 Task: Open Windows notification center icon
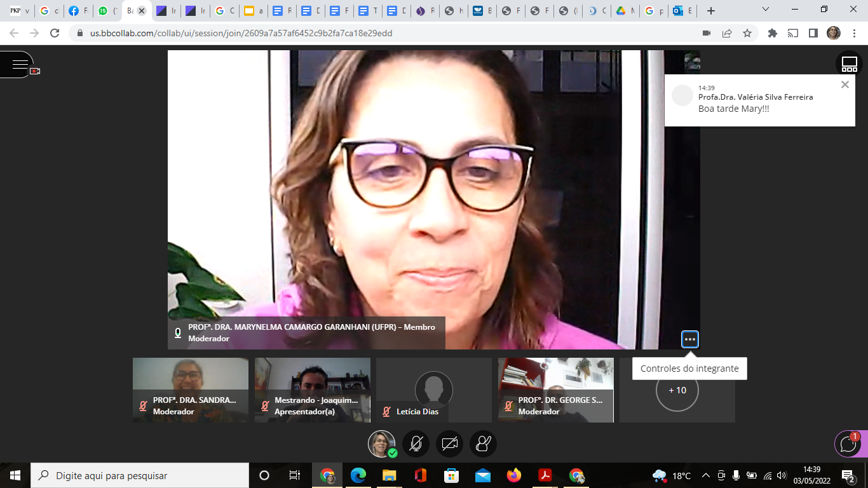pos(848,475)
